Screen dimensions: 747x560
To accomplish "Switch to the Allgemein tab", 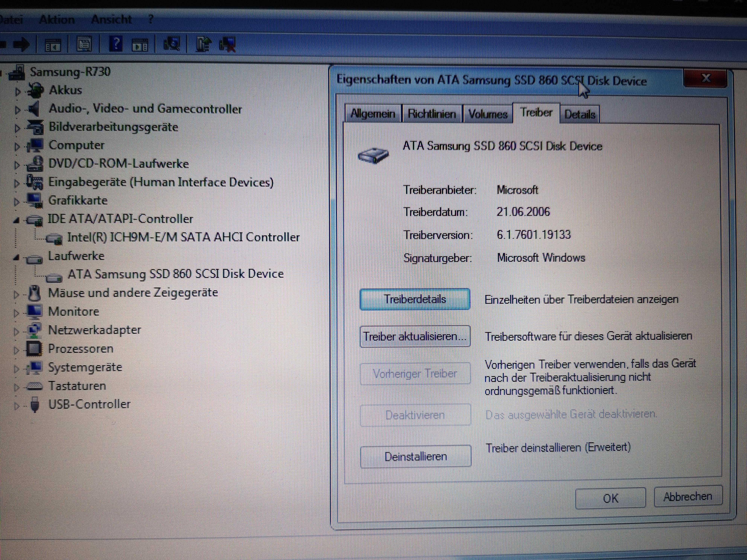I will 373,114.
